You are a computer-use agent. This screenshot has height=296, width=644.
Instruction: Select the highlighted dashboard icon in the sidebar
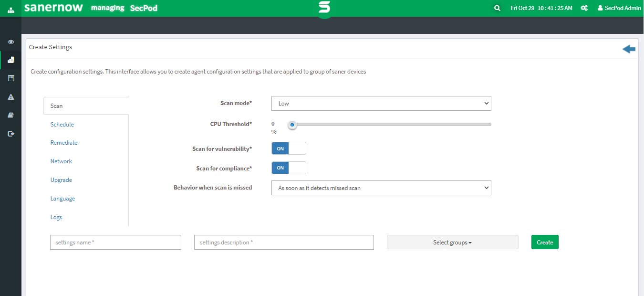tap(11, 60)
